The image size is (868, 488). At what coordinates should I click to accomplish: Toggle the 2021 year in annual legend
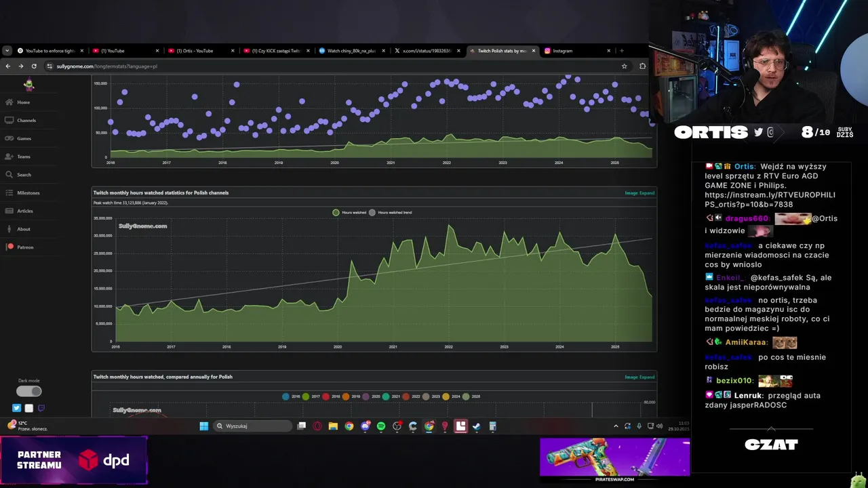(391, 396)
